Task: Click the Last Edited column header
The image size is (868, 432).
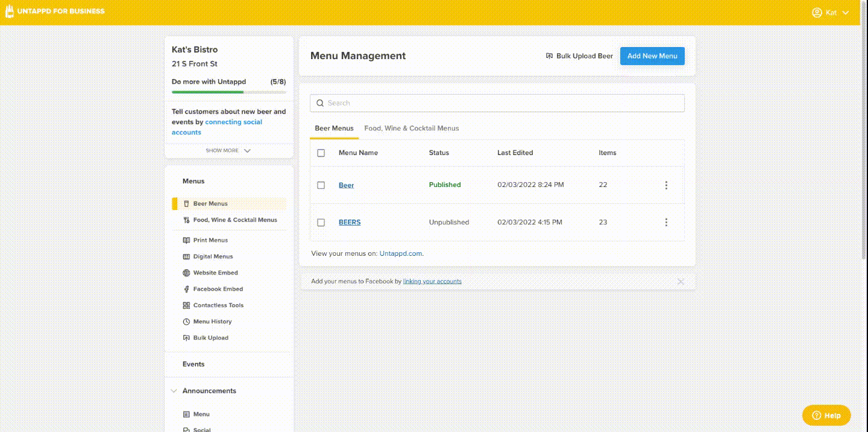Action: coord(515,153)
